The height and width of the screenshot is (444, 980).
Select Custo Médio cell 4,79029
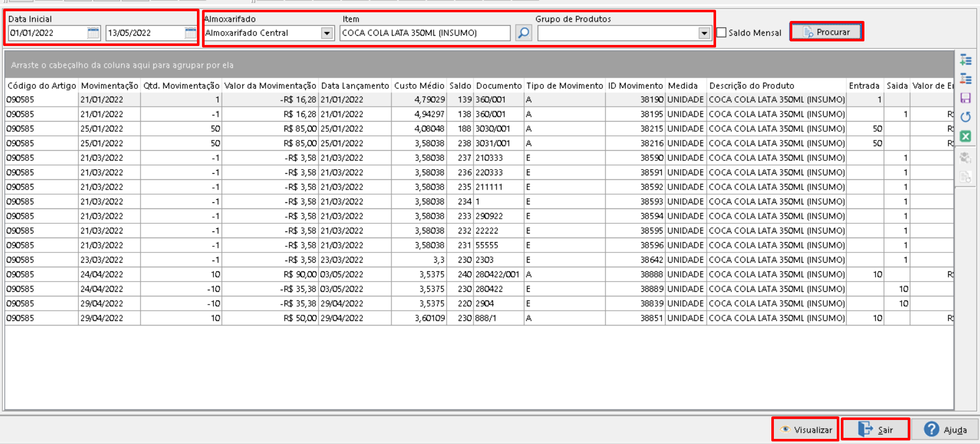click(x=419, y=100)
